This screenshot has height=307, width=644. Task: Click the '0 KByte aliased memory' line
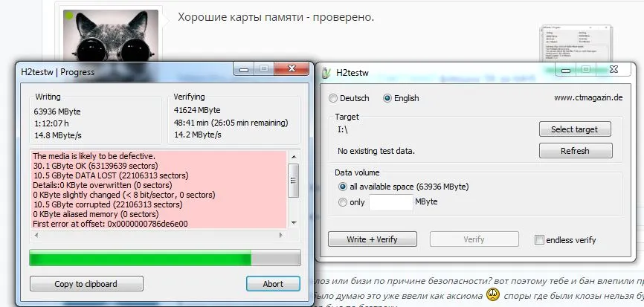point(96,214)
